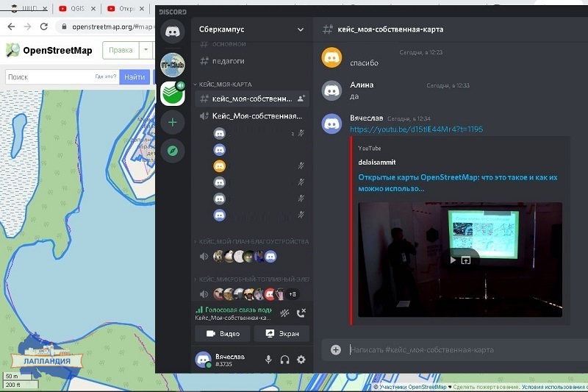Screen dimensions: 588x392
Task: Disconnect from voice call icon
Action: pyautogui.click(x=301, y=313)
